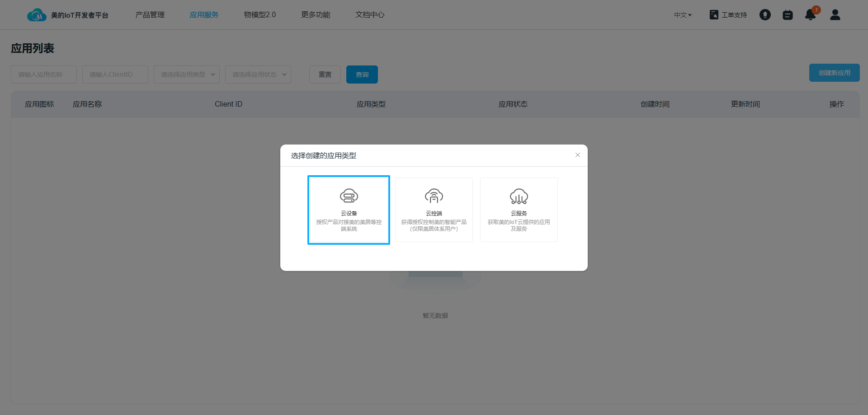Screen dimensions: 868x415
Task: Open the 物模型2.0 menu item
Action: (260, 15)
